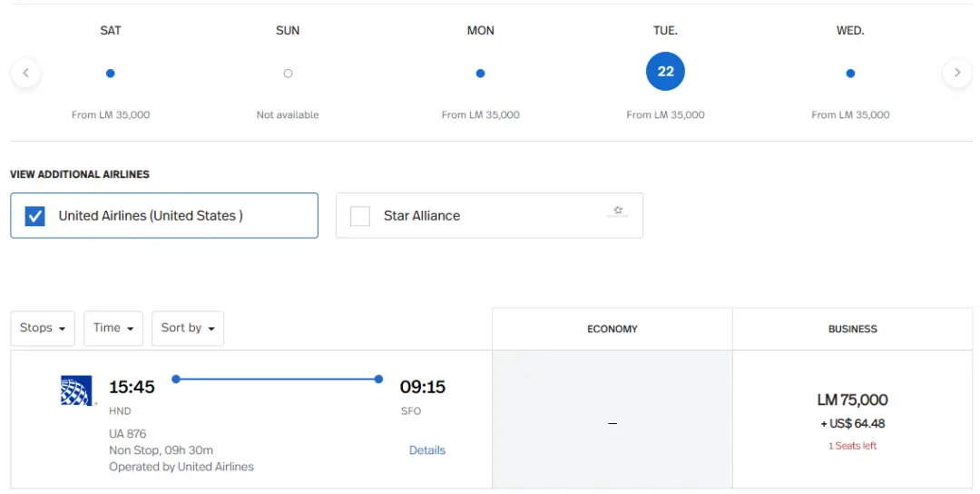Screen dimensions: 980x494
Task: Open flight Details link for UA 876
Action: point(426,450)
